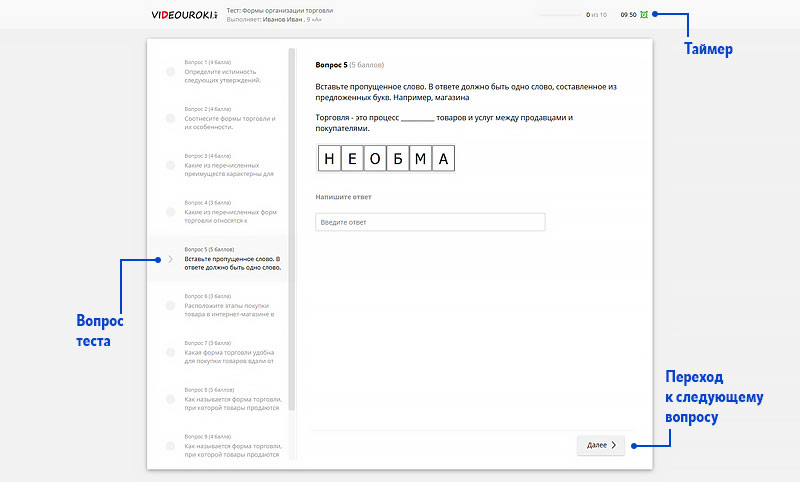
Task: Open Вопрос 4 about forms of trade
Action: pos(229,213)
